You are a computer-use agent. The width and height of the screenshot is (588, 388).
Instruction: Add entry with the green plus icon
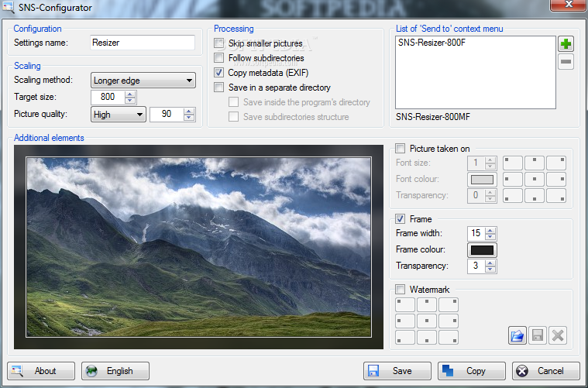pyautogui.click(x=566, y=44)
